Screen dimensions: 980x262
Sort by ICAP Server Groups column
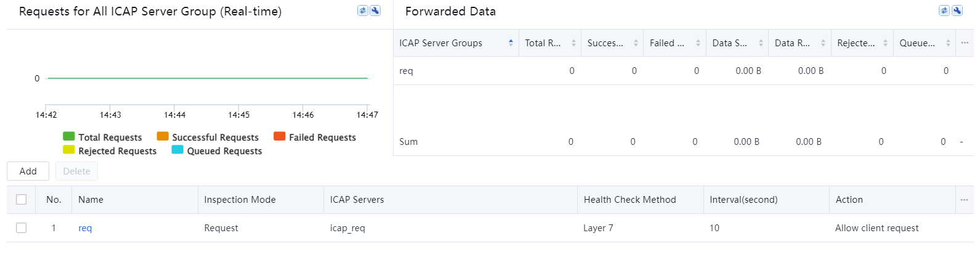pos(511,43)
